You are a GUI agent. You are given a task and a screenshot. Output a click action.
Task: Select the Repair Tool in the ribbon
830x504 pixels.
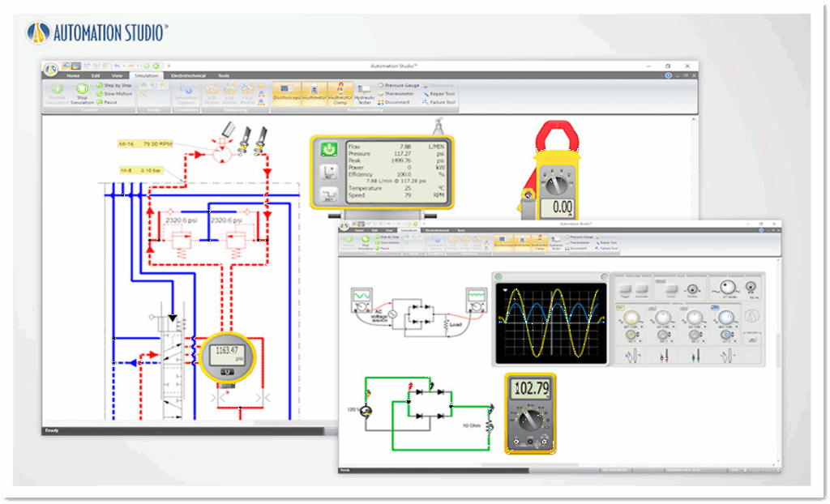tap(443, 93)
